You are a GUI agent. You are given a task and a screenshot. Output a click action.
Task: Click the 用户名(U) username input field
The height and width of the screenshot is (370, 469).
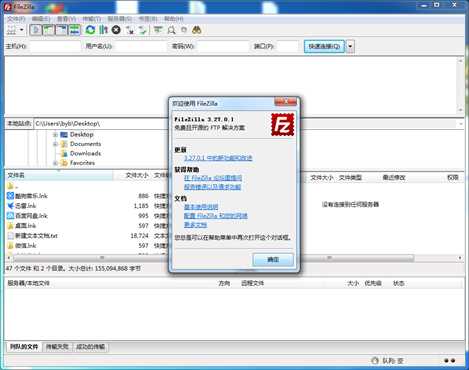tap(140, 46)
